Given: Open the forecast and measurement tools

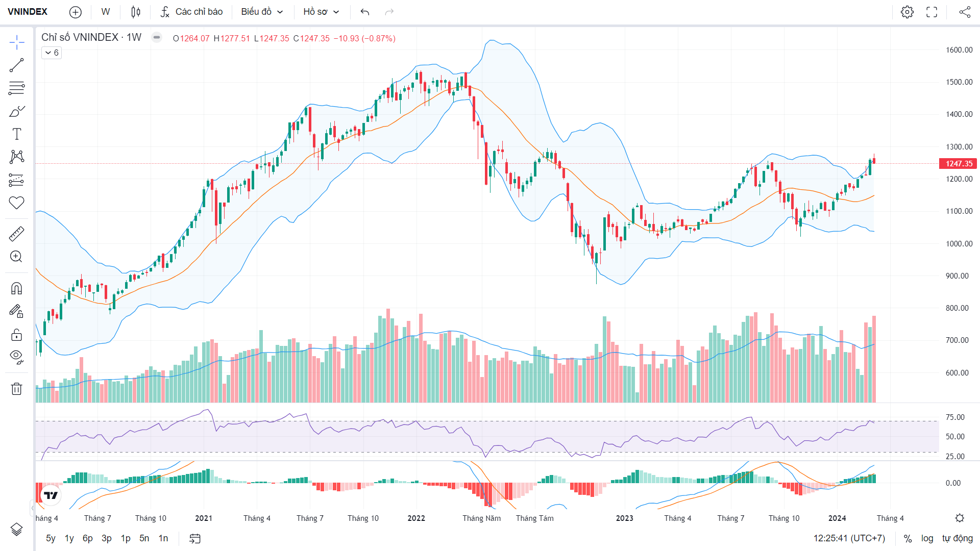Looking at the screenshot, I should pyautogui.click(x=16, y=180).
